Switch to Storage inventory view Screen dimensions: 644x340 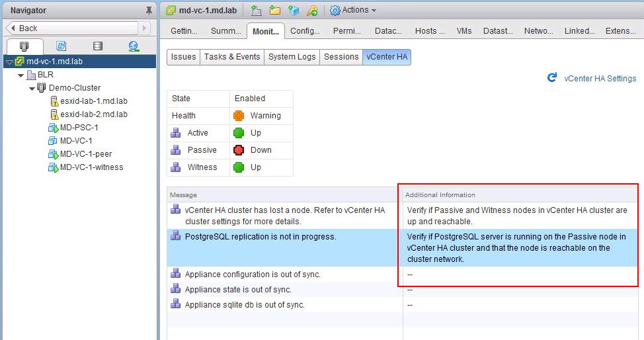98,46
